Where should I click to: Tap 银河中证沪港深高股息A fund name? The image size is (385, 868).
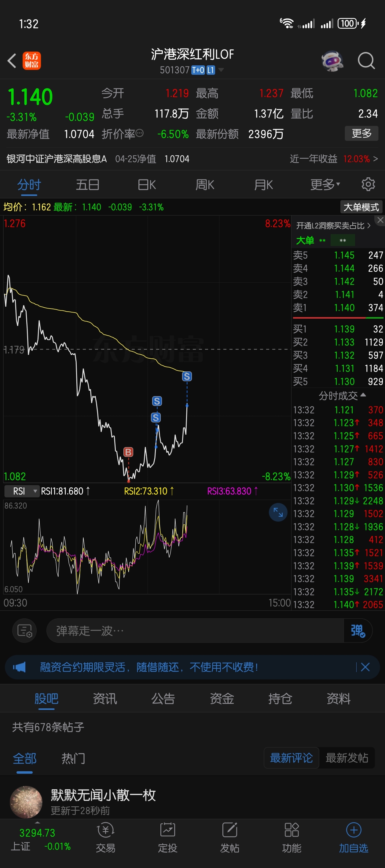pos(57,158)
